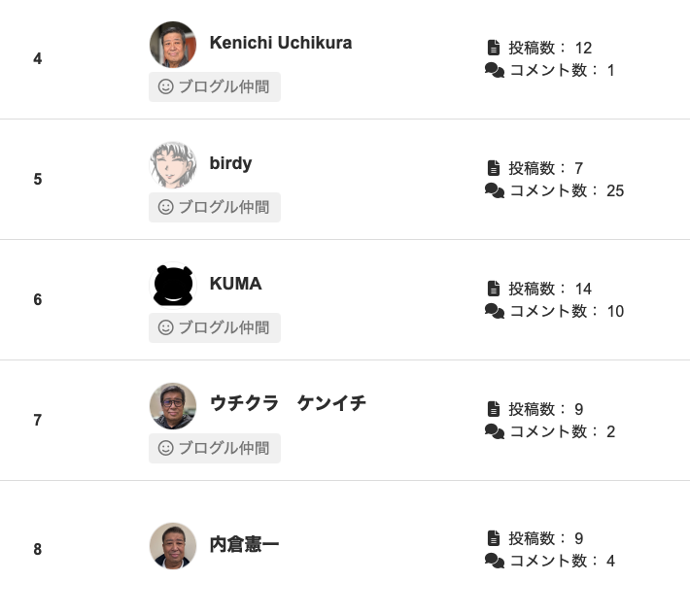Click ブログル仲間 button under Kenichi Uchikura
The width and height of the screenshot is (690, 616).
(x=215, y=86)
